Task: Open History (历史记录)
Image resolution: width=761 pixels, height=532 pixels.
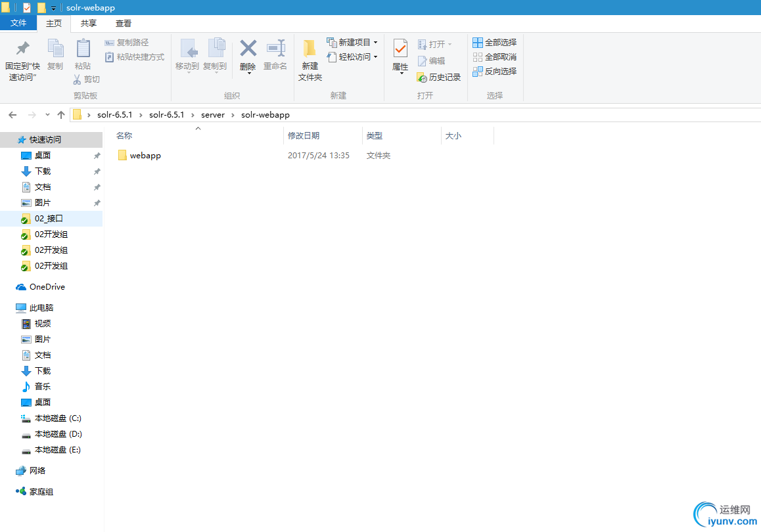Action: 439,77
